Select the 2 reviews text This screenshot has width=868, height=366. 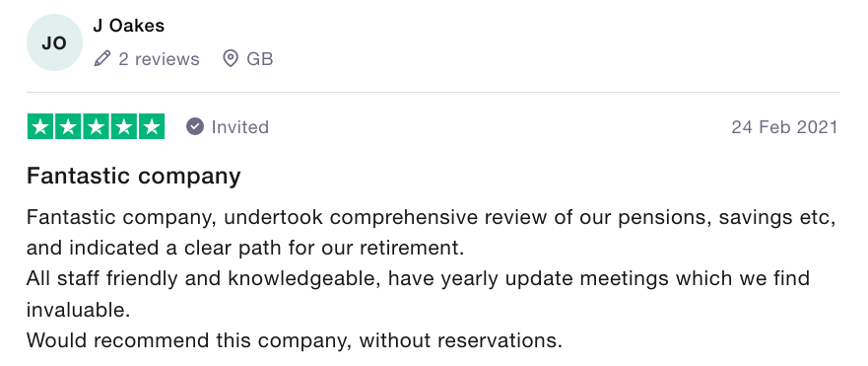coord(159,59)
